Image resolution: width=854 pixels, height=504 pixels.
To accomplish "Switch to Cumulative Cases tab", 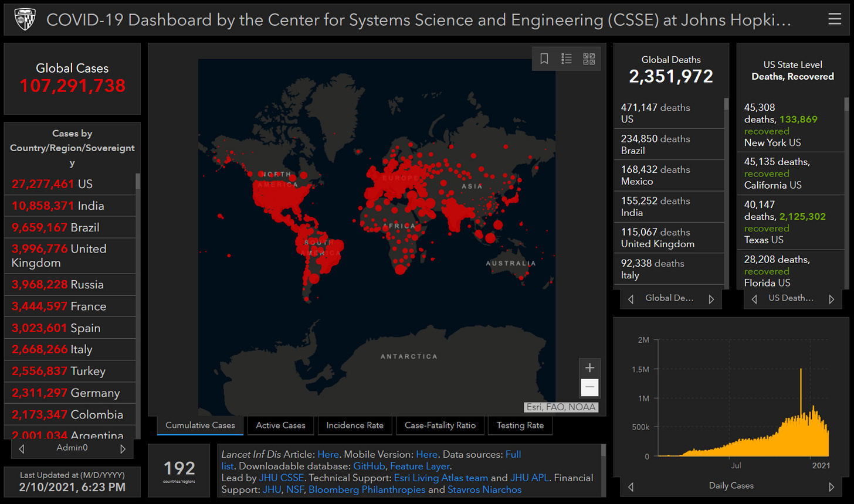I will coord(200,425).
